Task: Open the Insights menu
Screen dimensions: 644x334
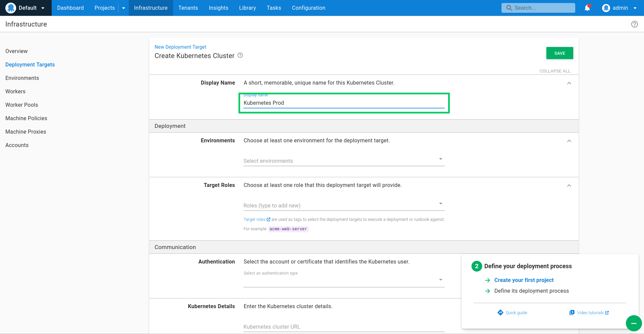Action: point(218,8)
